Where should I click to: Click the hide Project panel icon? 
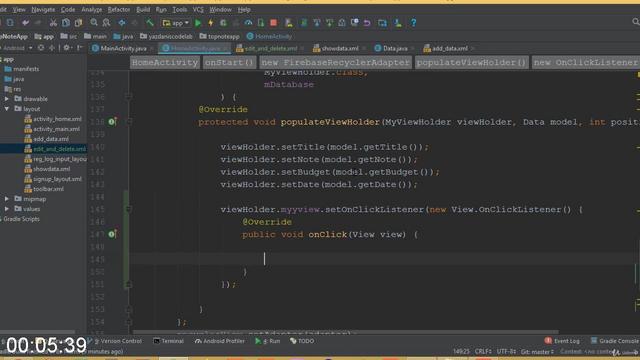pyautogui.click(x=80, y=48)
